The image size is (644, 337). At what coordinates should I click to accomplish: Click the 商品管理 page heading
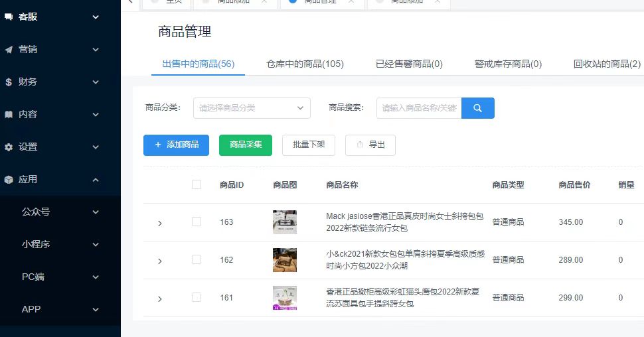tap(185, 32)
